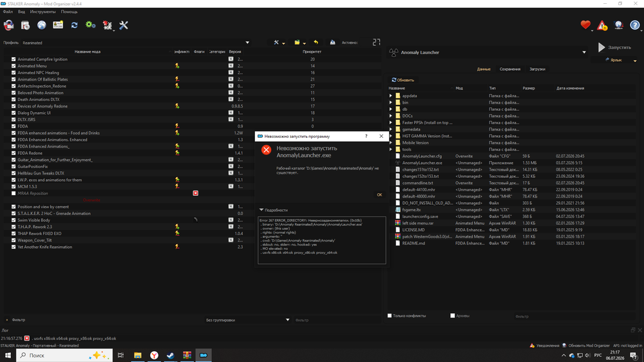The width and height of the screenshot is (644, 362).
Task: Sort mods by the Приоритет column header
Action: (312, 52)
